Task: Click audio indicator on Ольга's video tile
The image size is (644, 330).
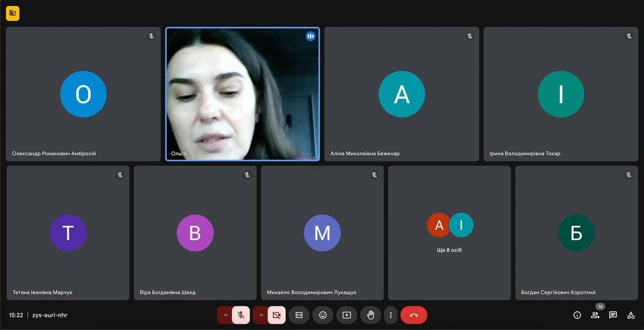Action: [x=310, y=36]
